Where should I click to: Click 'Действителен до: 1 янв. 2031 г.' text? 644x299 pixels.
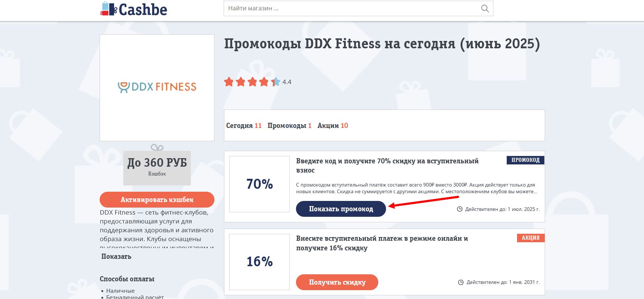[x=503, y=282]
